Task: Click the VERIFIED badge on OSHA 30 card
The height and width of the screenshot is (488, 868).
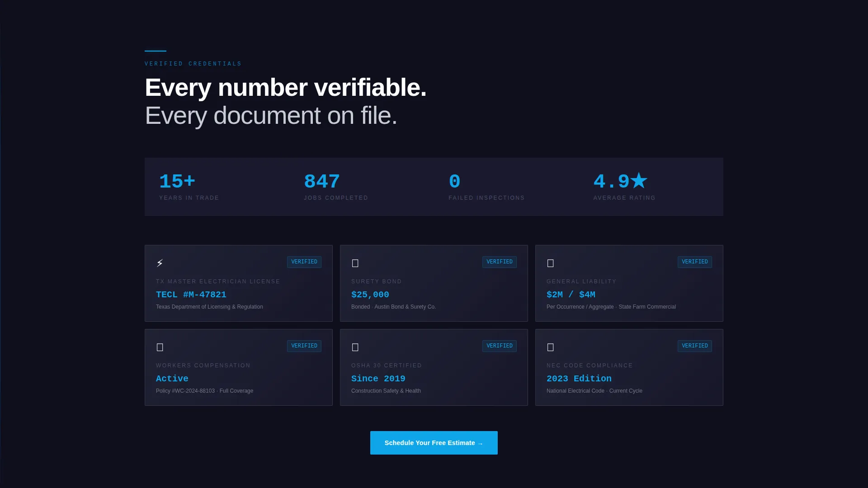Action: (x=500, y=346)
